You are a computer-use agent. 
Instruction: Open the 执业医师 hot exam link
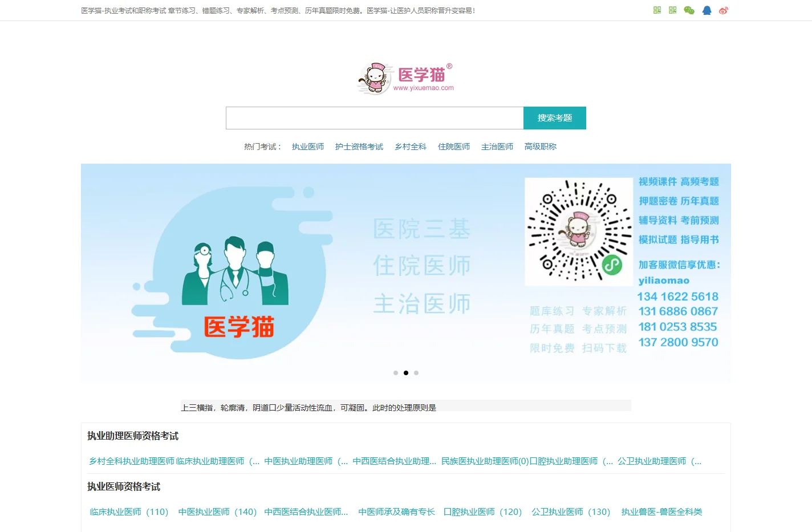click(x=308, y=147)
